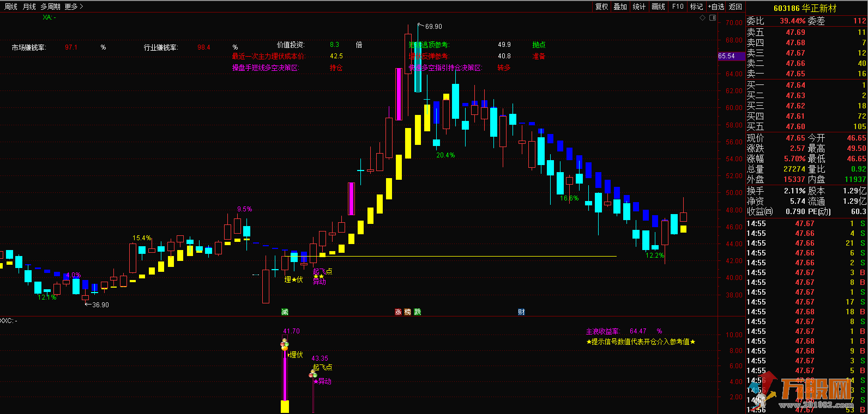Screen dimensions: 868x414
Task: Click the 卖五 47.69 ask row
Action: click(806, 32)
